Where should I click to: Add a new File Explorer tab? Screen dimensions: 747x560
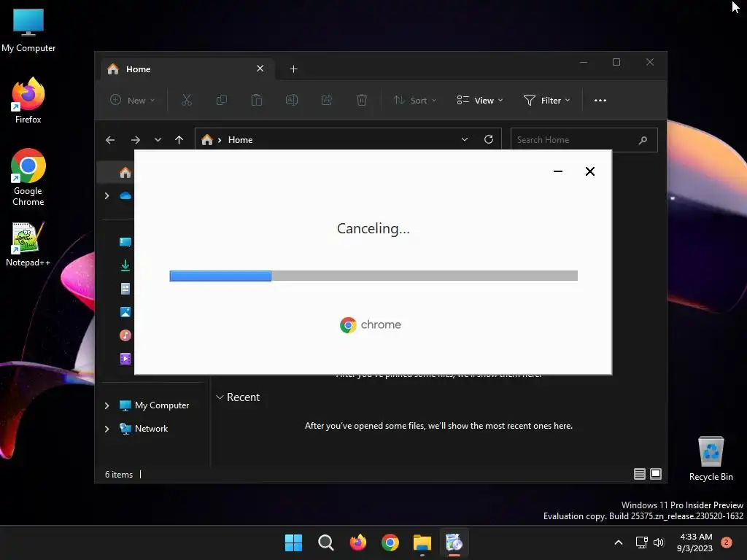[x=293, y=69]
